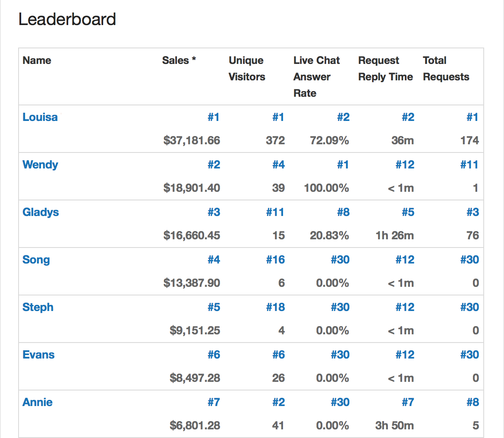Viewport: 504px width, 438px height.
Task: Click Gladys's #5 Request Reply Time rank
Action: pos(408,212)
